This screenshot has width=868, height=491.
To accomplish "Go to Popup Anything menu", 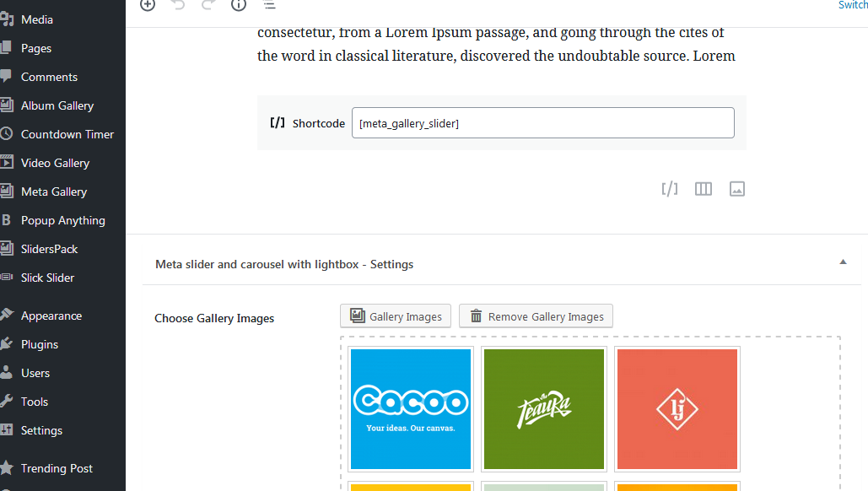I will [x=62, y=220].
